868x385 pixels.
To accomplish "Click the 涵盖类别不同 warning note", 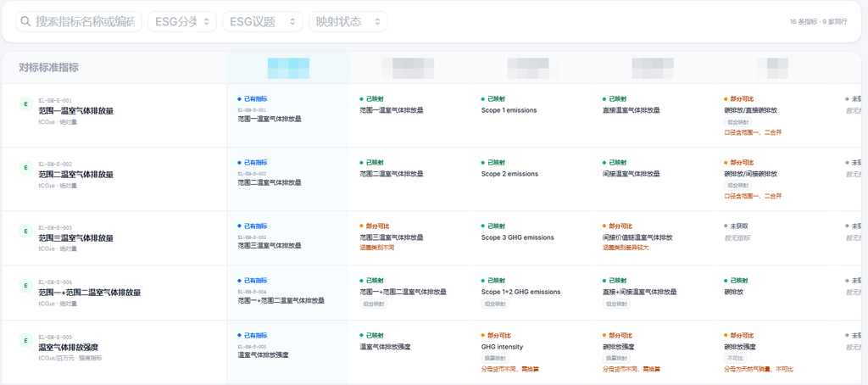I will (x=376, y=248).
